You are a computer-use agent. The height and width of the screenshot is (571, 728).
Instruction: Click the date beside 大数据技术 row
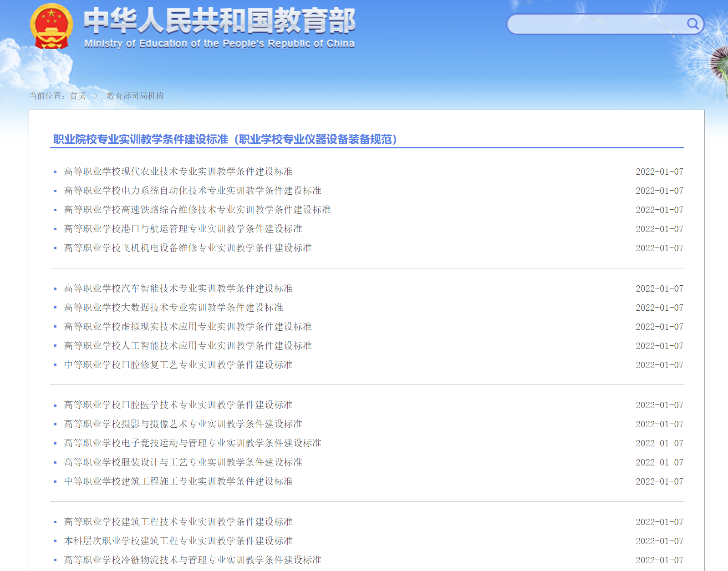click(x=659, y=308)
